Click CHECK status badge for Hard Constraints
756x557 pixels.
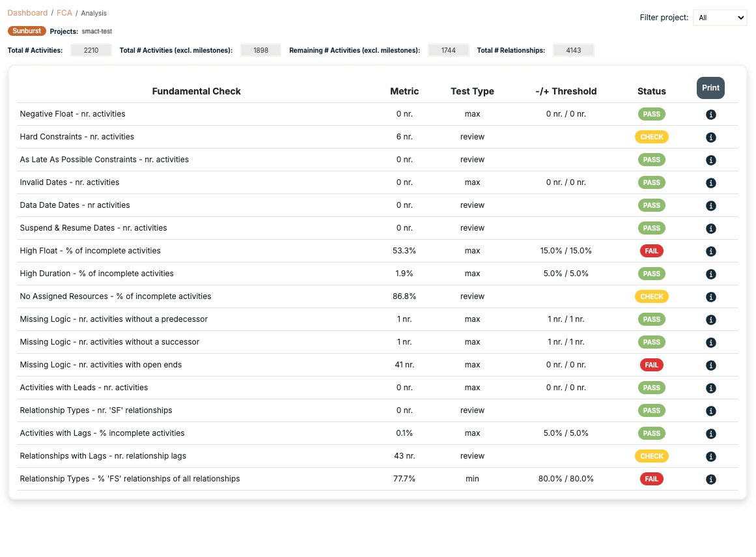[651, 137]
